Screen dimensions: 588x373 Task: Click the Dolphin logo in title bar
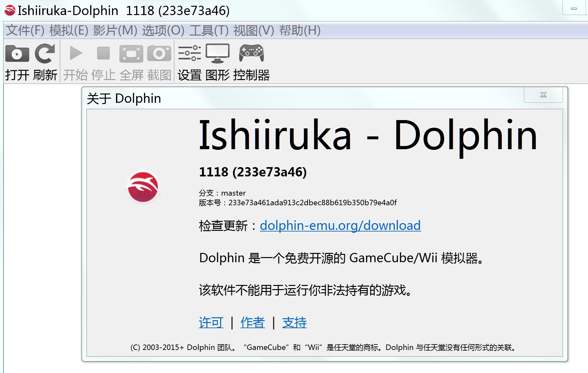click(10, 11)
